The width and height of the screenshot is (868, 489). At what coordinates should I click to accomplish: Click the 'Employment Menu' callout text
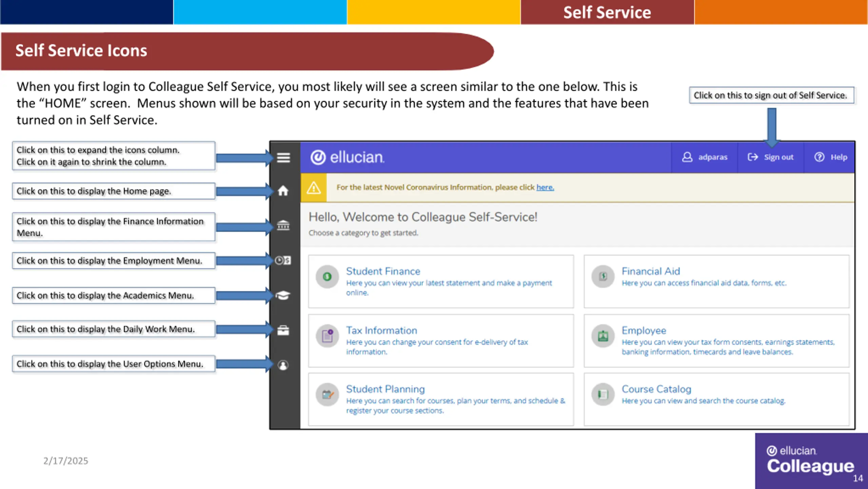pyautogui.click(x=109, y=261)
